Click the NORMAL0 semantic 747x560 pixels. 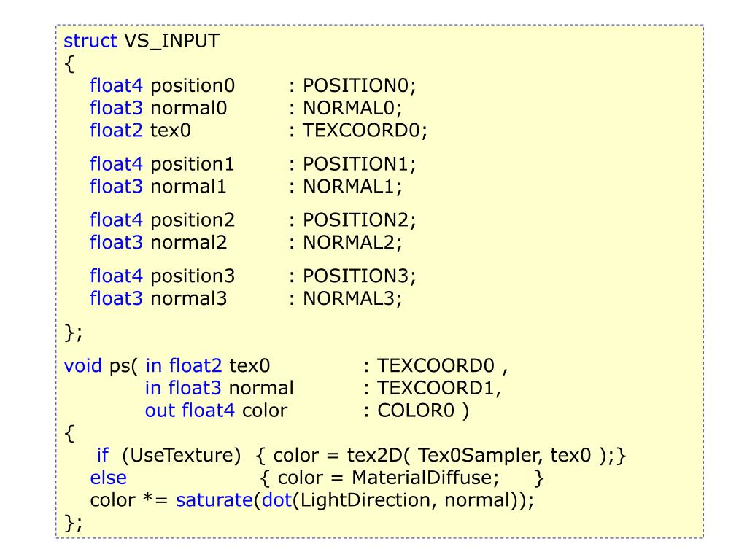(x=349, y=108)
